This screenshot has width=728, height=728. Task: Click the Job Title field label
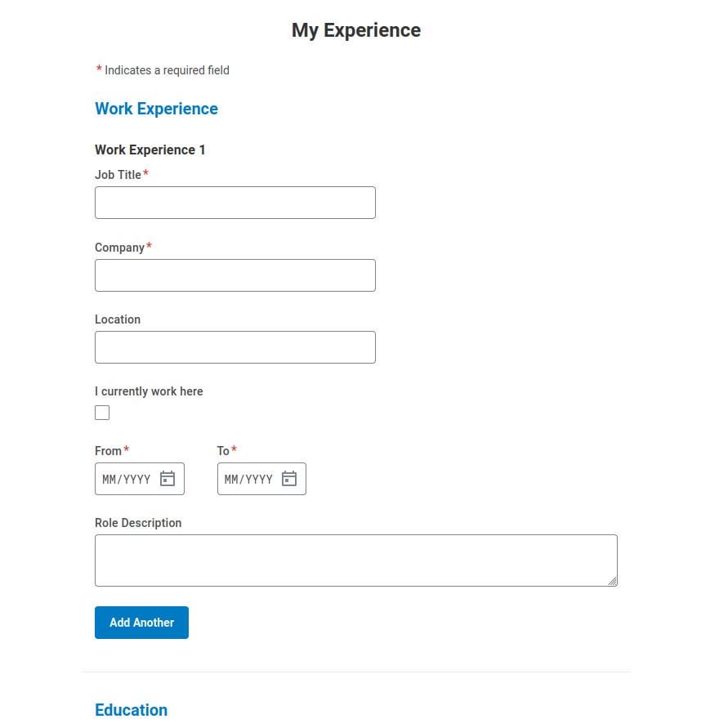pos(118,175)
